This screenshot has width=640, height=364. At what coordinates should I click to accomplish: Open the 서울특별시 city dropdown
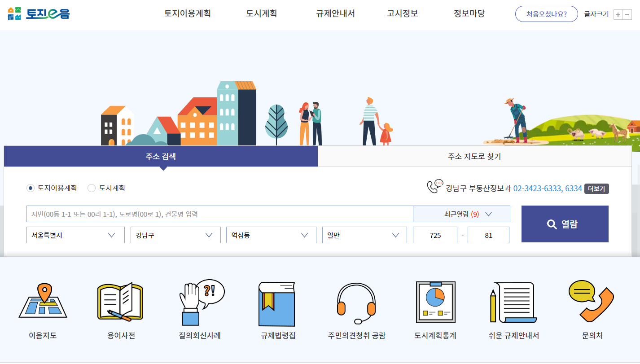pos(75,235)
